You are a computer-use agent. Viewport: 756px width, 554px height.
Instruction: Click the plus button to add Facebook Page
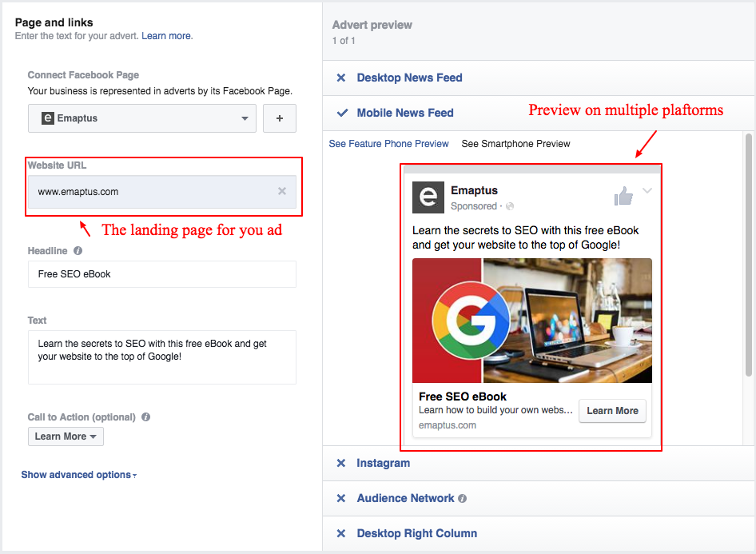[280, 118]
